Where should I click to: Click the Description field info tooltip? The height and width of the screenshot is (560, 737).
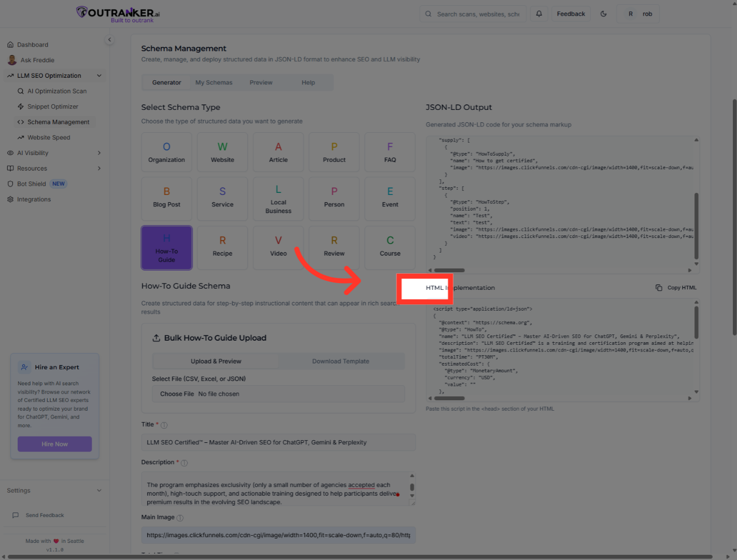click(185, 463)
